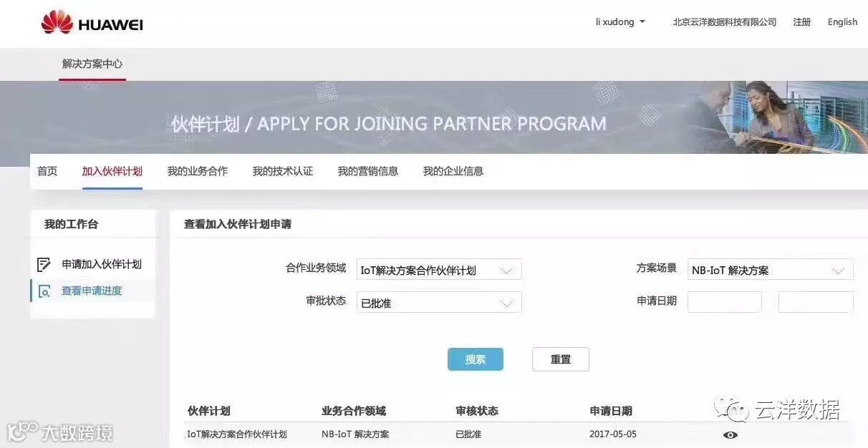
Task: View details with the eye icon
Action: pyautogui.click(x=730, y=434)
